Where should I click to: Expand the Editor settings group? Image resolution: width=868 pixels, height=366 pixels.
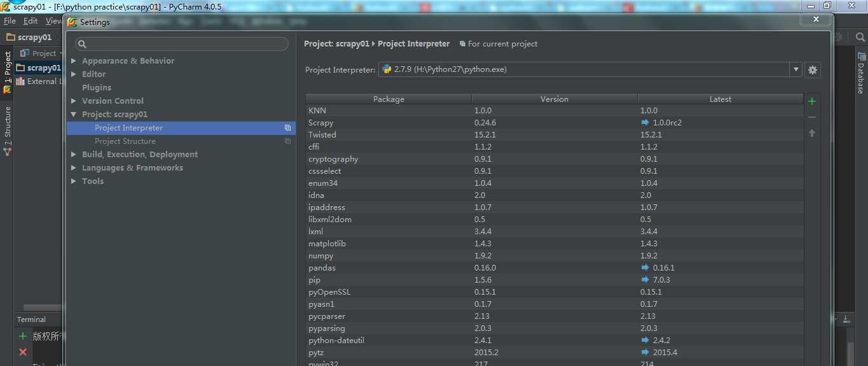click(x=74, y=74)
